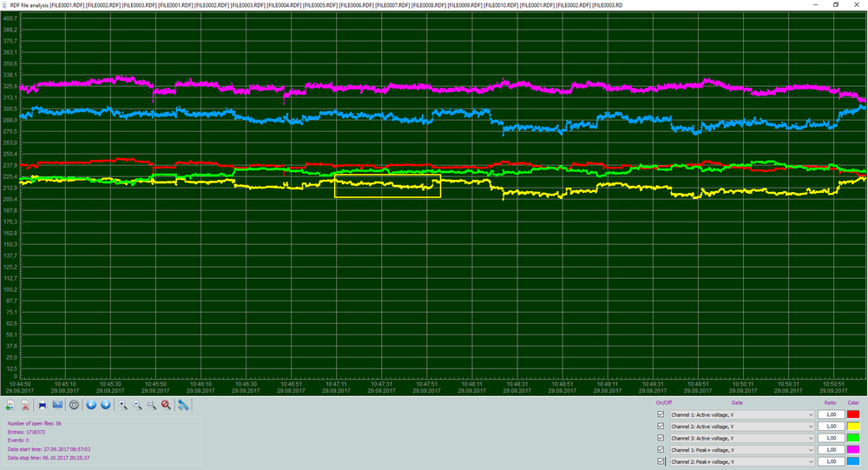This screenshot has width=868, height=470.
Task: Click the 'Events: 0' text
Action: point(17,440)
